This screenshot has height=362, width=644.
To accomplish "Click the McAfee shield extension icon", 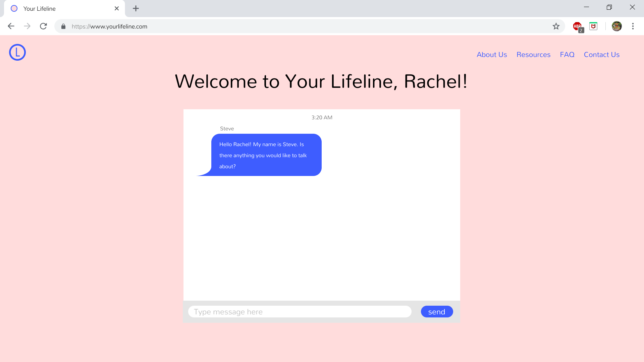I will [x=593, y=26].
